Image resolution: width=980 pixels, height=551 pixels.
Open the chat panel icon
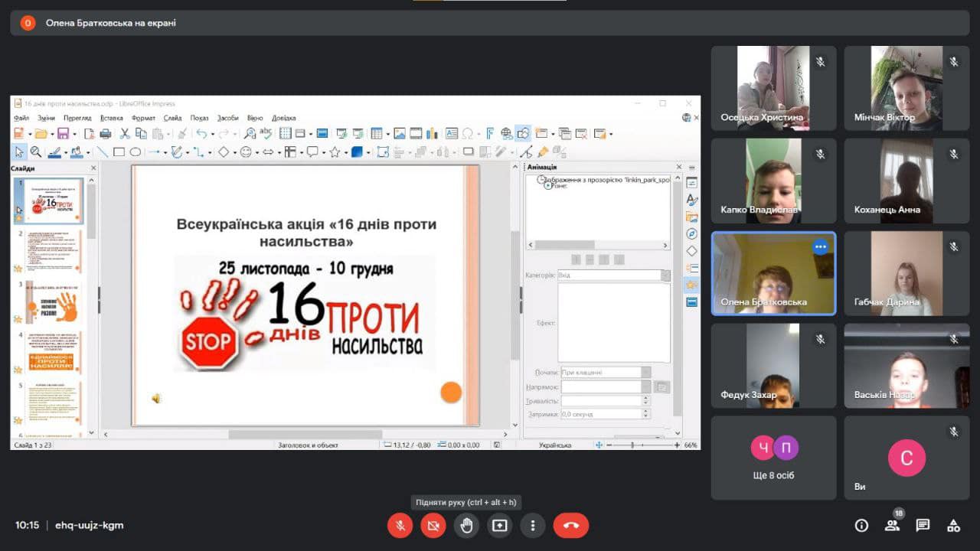pyautogui.click(x=923, y=525)
